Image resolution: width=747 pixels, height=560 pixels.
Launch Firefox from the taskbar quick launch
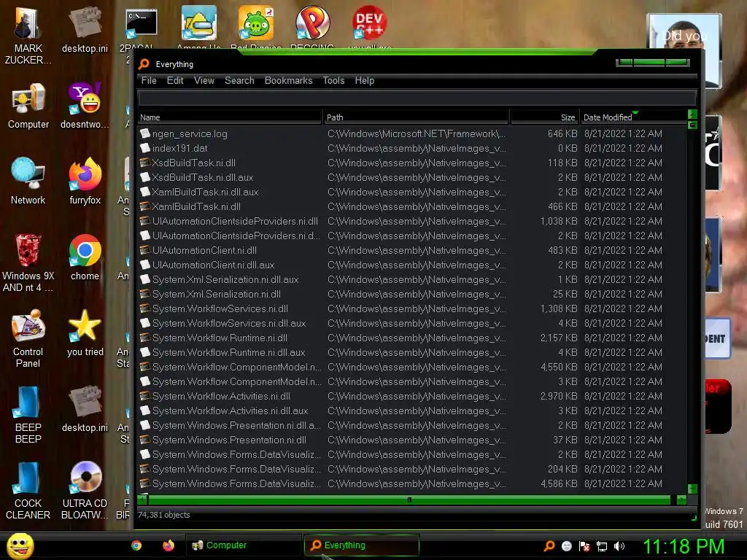tap(169, 545)
